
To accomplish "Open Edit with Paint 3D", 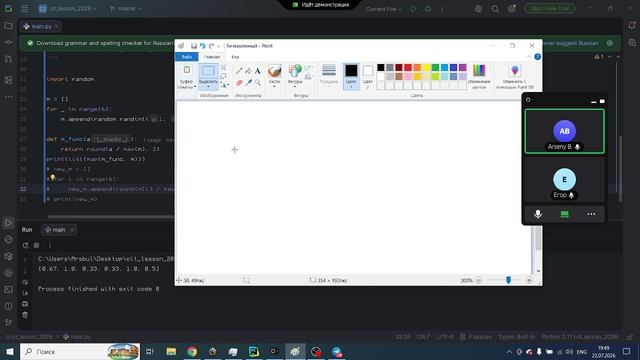I will [515, 76].
